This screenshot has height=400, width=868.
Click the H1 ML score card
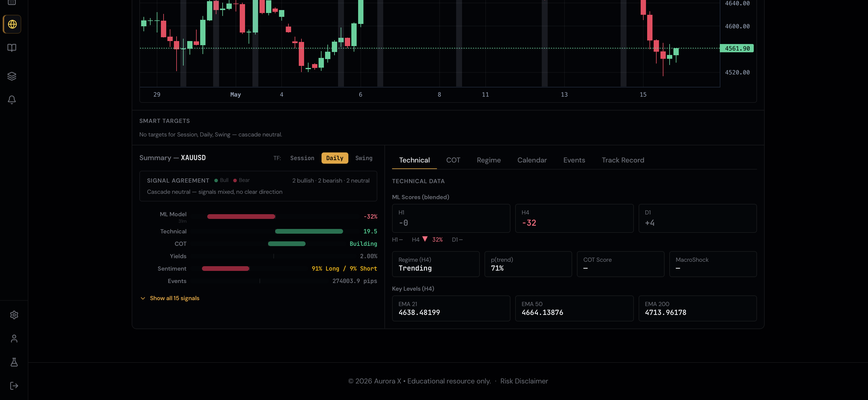(451, 218)
